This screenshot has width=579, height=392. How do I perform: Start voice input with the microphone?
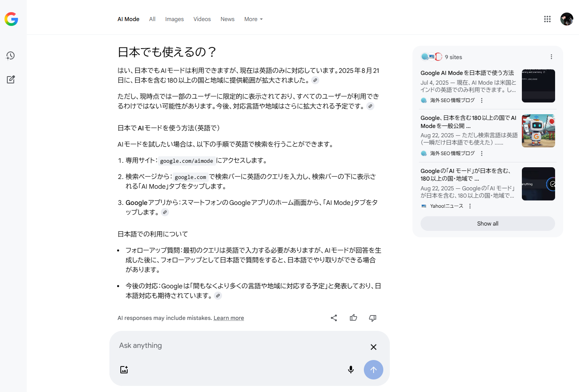click(x=351, y=370)
